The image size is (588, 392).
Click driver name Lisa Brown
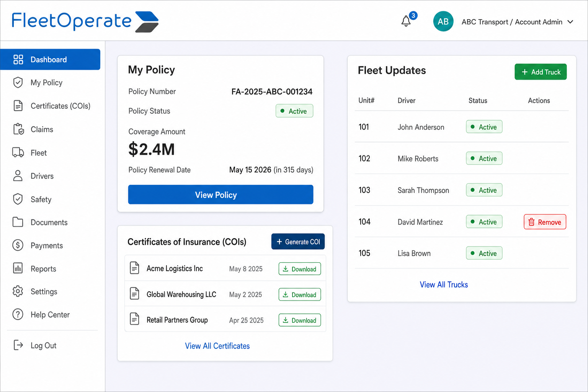414,253
